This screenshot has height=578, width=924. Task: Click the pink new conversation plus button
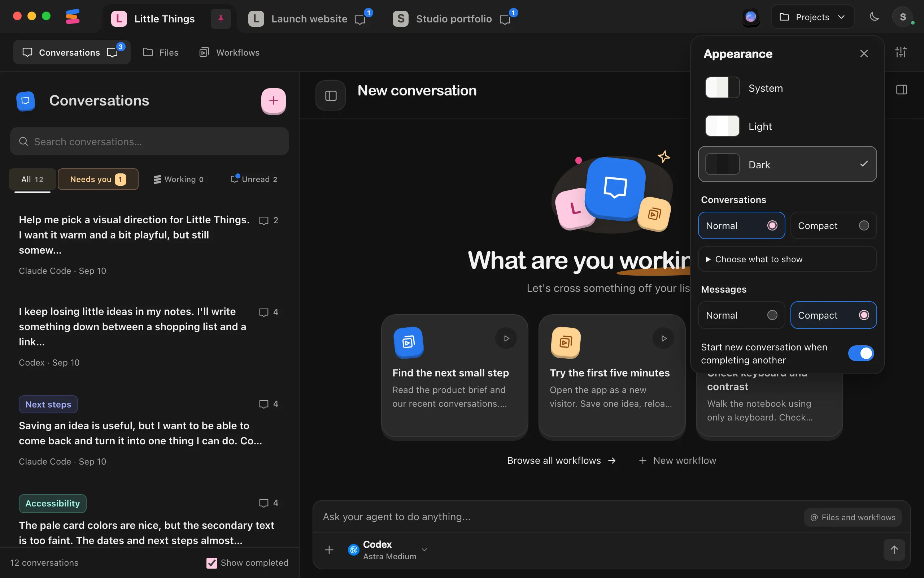point(273,100)
